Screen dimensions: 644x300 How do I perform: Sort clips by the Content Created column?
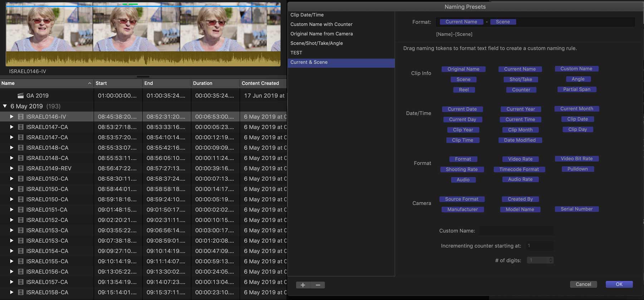tap(263, 83)
